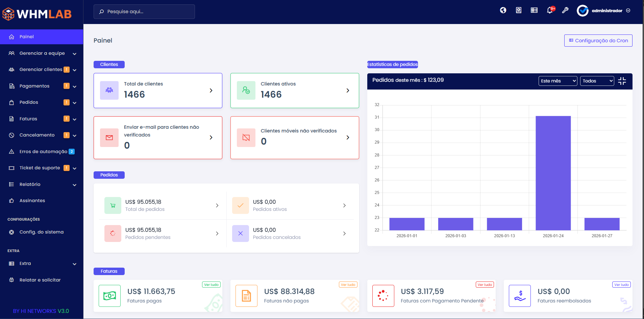Click the 2026-01-24 bar in chart
This screenshot has width=644, height=319.
point(553,173)
